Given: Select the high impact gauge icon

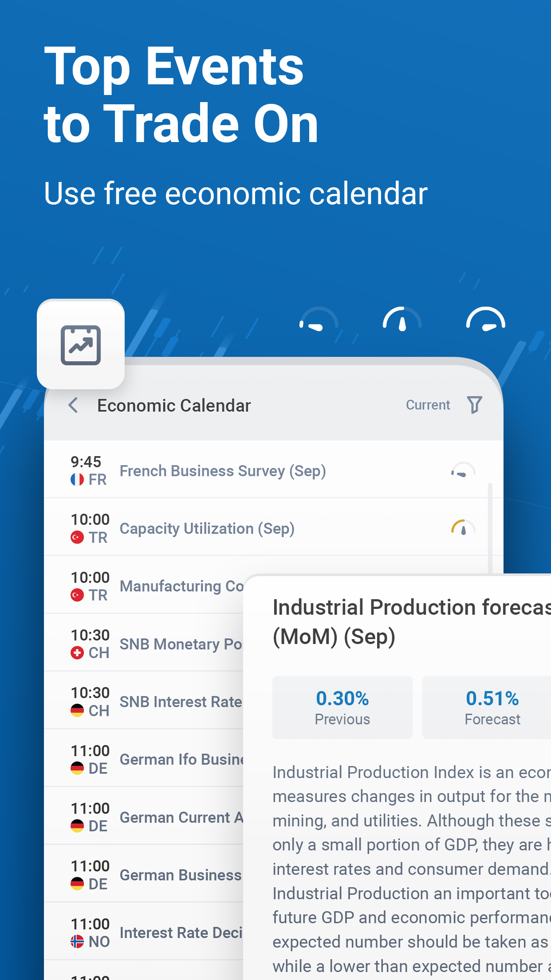Looking at the screenshot, I should point(485,320).
